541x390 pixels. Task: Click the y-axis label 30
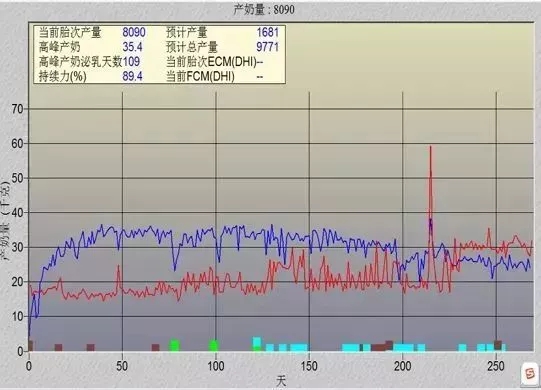[17, 247]
